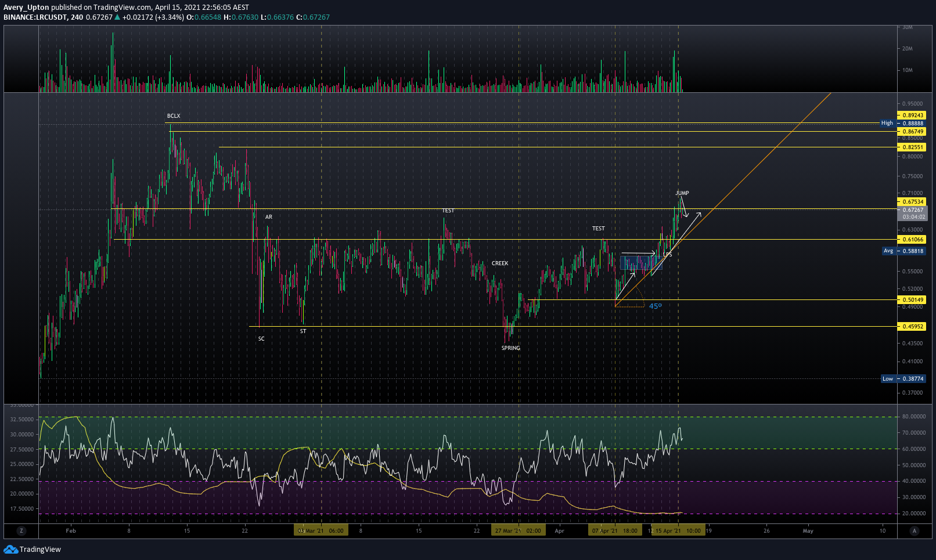Screen dimensions: 936x560
Task: Click the 27 Mar '21 02:00 time marker
Action: [518, 530]
